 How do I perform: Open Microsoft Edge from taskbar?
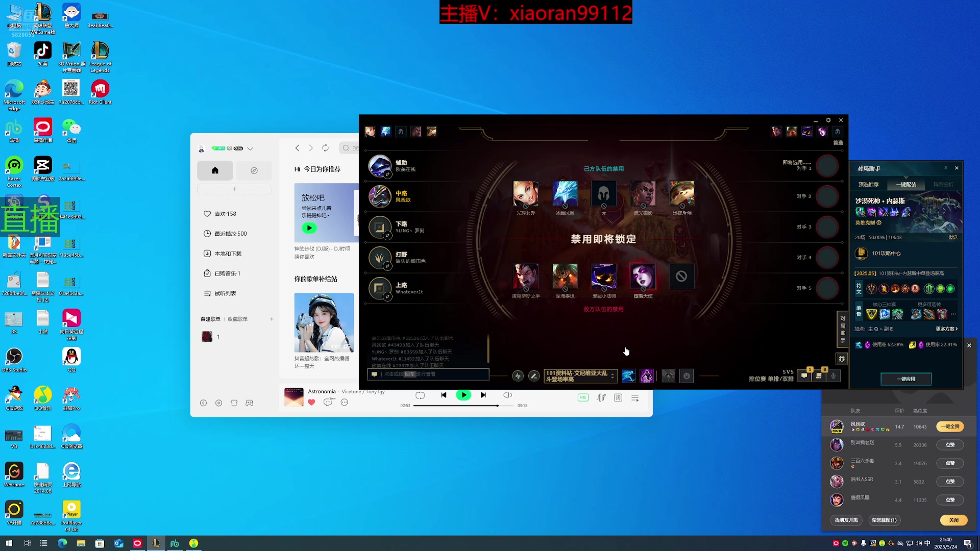[x=62, y=543]
